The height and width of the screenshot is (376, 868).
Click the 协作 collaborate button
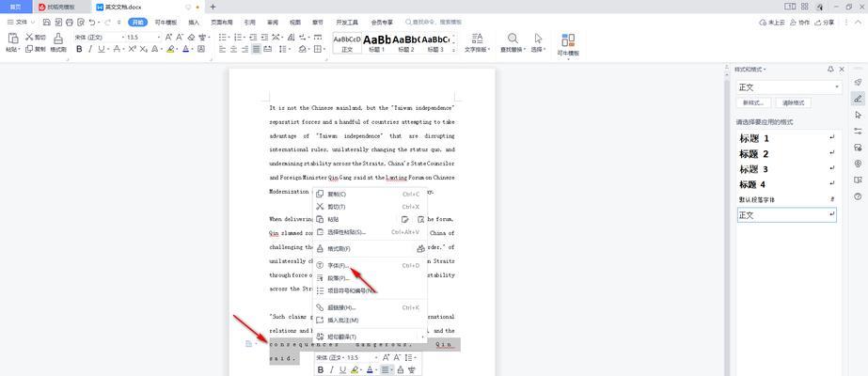coord(799,23)
